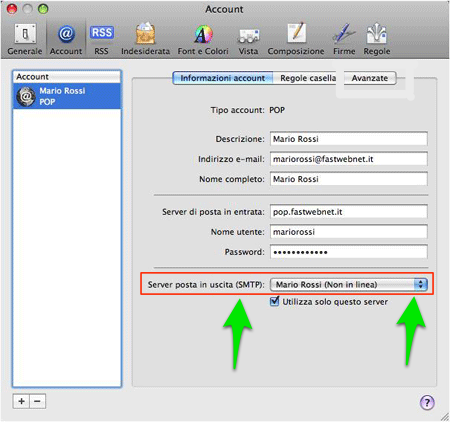The image size is (450, 422).
Task: Open Indesiderata junk mail settings
Action: [x=145, y=39]
